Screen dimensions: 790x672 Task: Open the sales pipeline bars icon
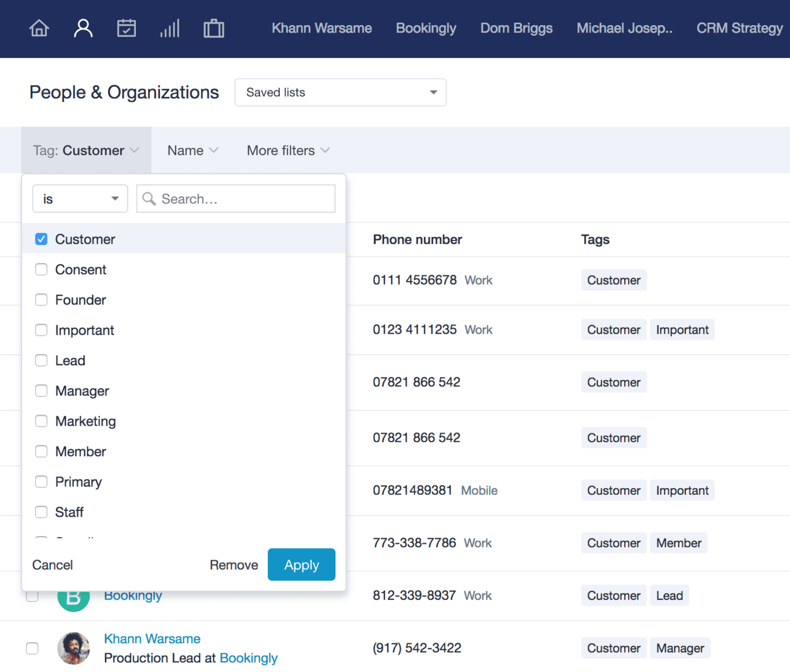pyautogui.click(x=170, y=29)
